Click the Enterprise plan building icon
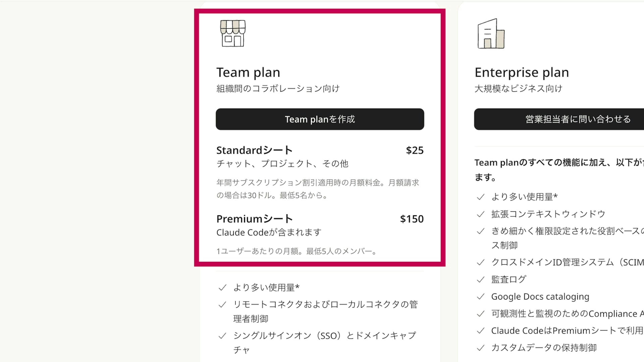The image size is (644, 362). tap(491, 34)
